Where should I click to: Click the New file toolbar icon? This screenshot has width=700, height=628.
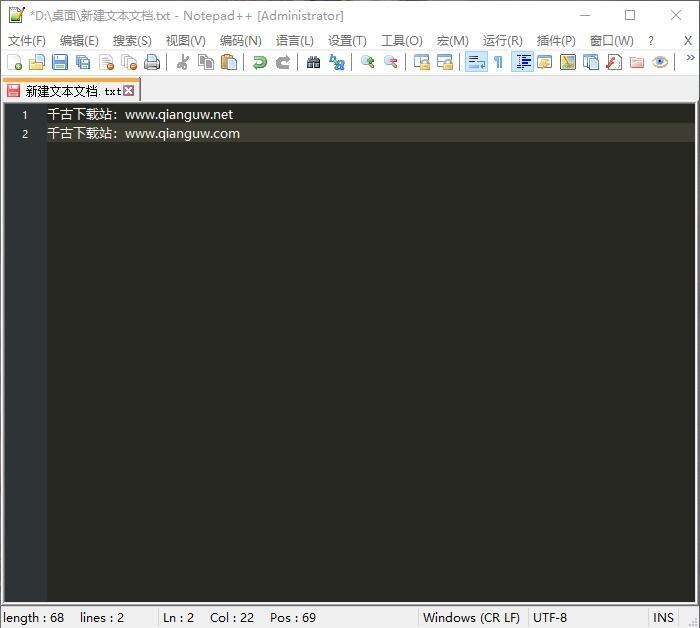(x=14, y=62)
